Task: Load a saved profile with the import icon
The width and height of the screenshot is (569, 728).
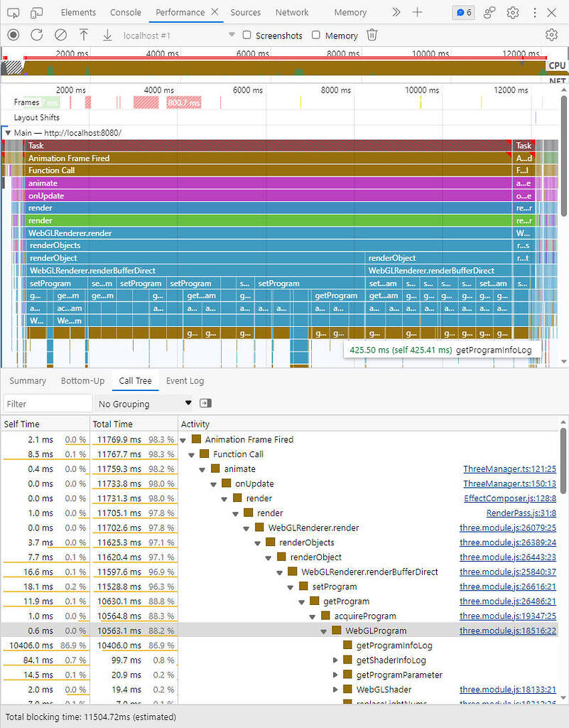Action: (83, 34)
